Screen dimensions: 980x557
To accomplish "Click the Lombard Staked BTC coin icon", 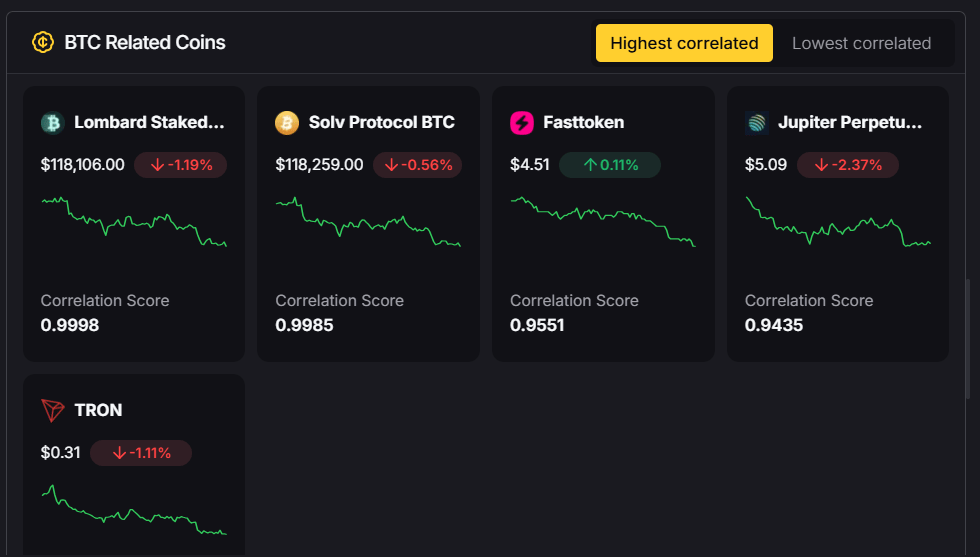I will (52, 123).
